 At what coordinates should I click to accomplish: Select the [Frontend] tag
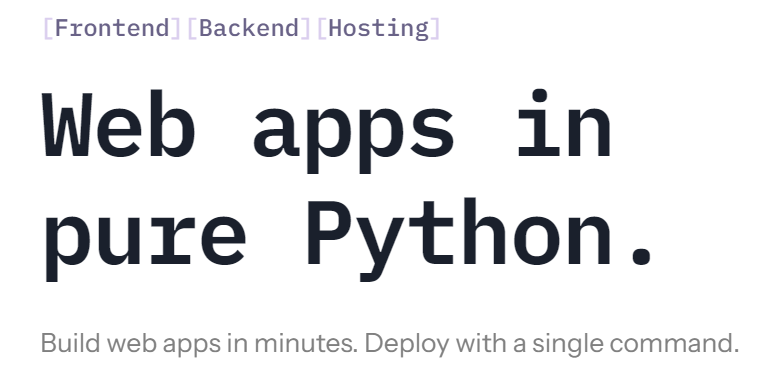click(112, 28)
